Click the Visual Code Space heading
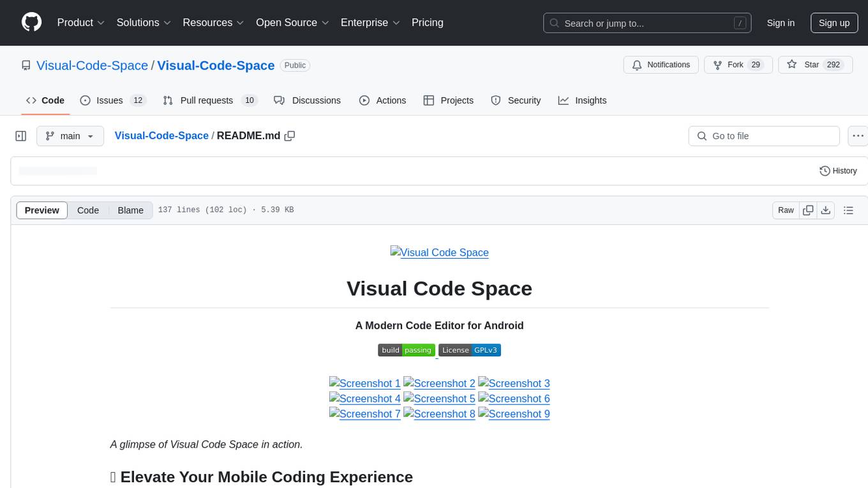The height and width of the screenshot is (488, 868). 440,289
